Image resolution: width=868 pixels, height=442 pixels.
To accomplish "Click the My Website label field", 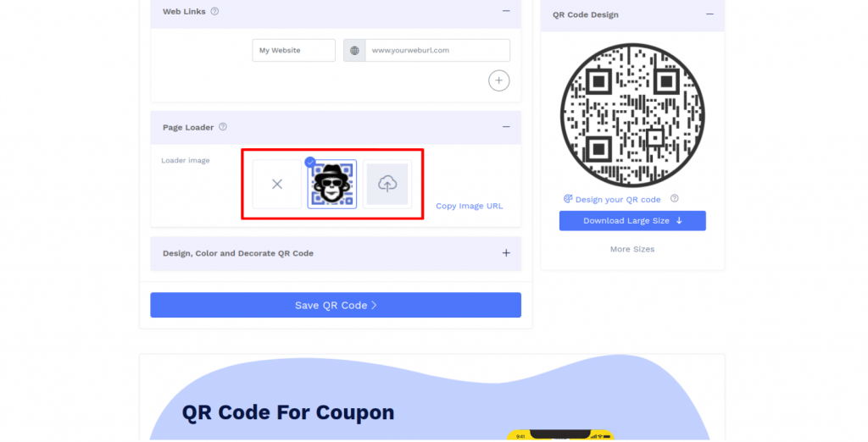I will point(294,50).
